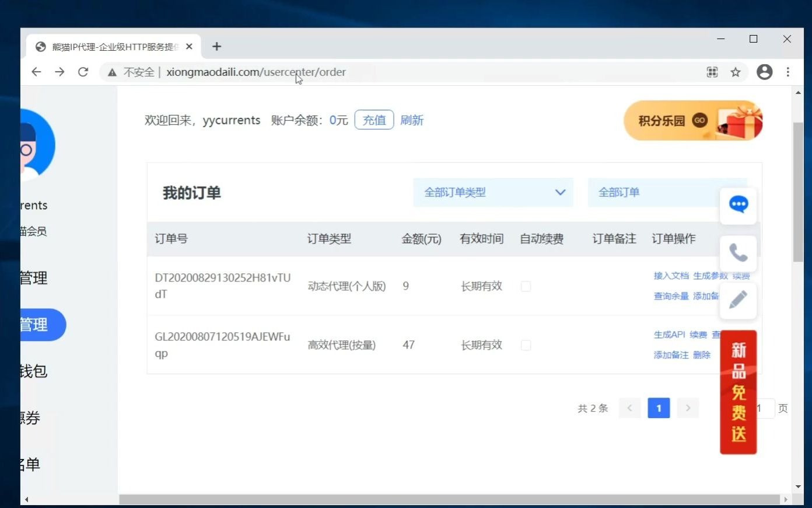Click 续费 link for the 高效代理(按量) order
The width and height of the screenshot is (812, 508).
[698, 335]
